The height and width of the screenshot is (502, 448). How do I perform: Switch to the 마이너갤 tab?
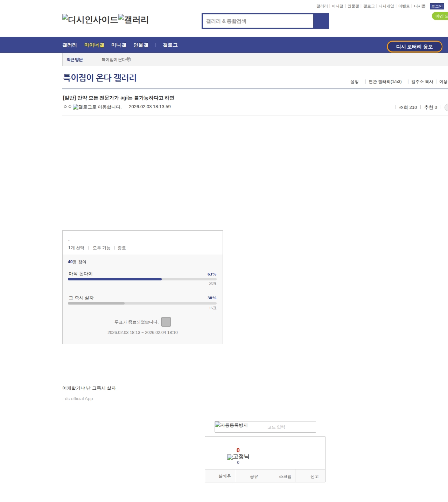94,45
